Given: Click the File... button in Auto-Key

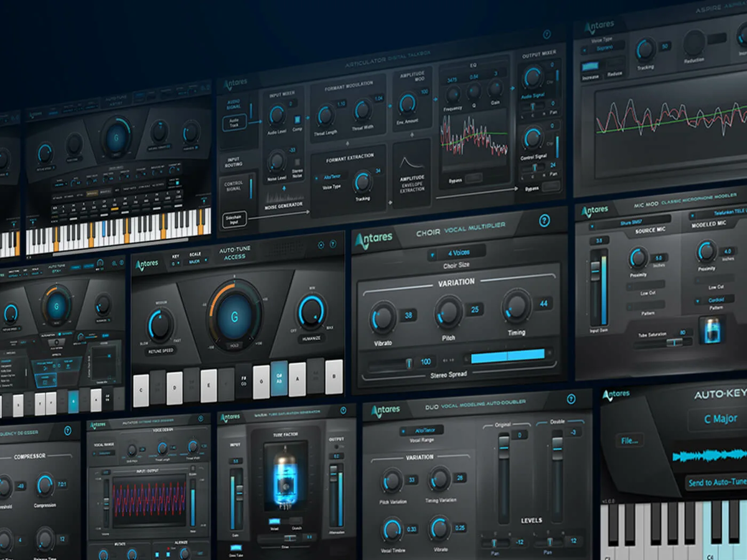Looking at the screenshot, I should point(629,441).
